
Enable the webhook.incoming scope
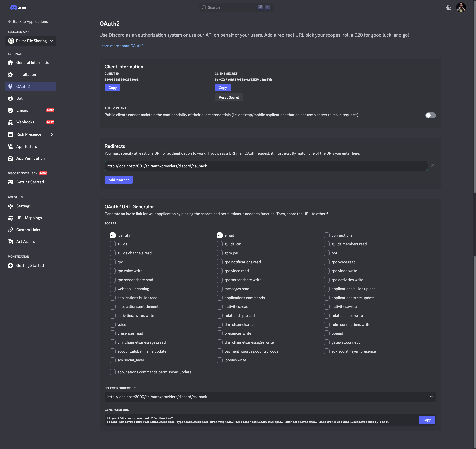113,289
